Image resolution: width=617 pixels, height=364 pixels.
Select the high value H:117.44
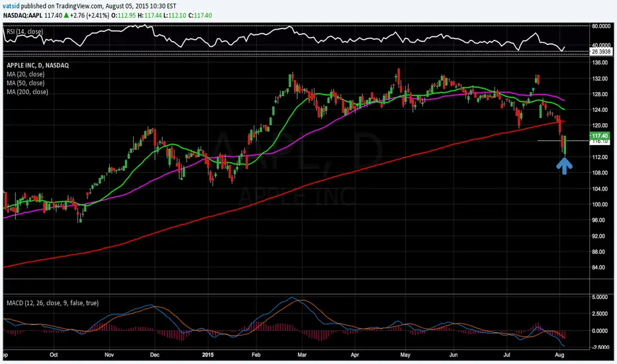(x=150, y=16)
